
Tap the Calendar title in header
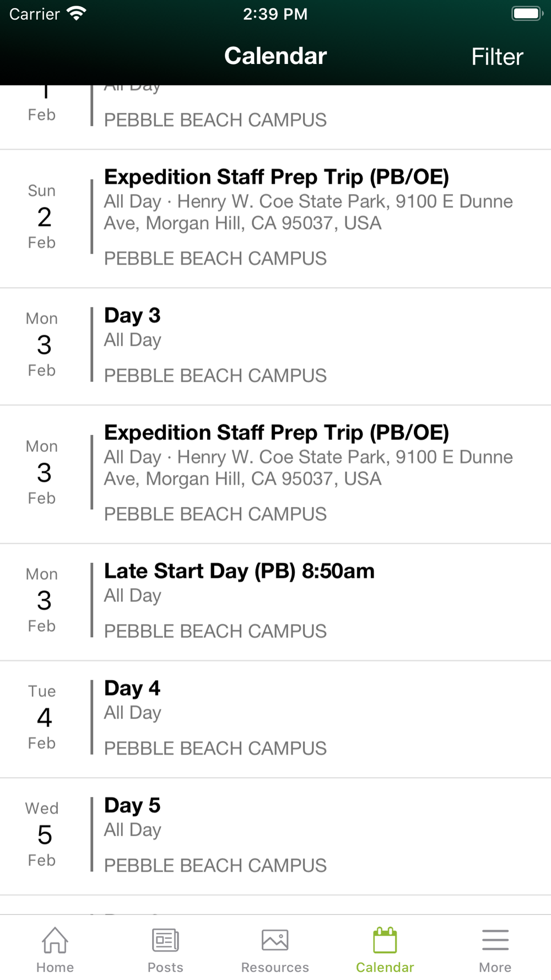pyautogui.click(x=275, y=56)
